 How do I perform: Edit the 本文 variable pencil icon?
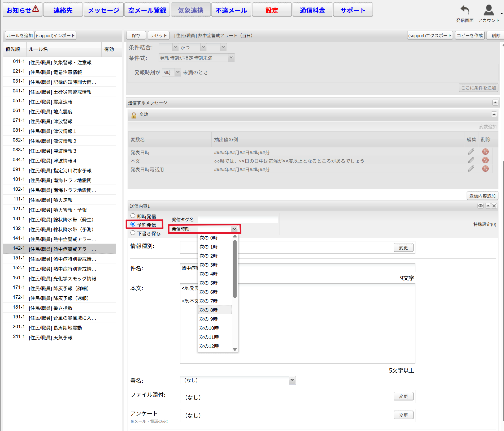471,160
